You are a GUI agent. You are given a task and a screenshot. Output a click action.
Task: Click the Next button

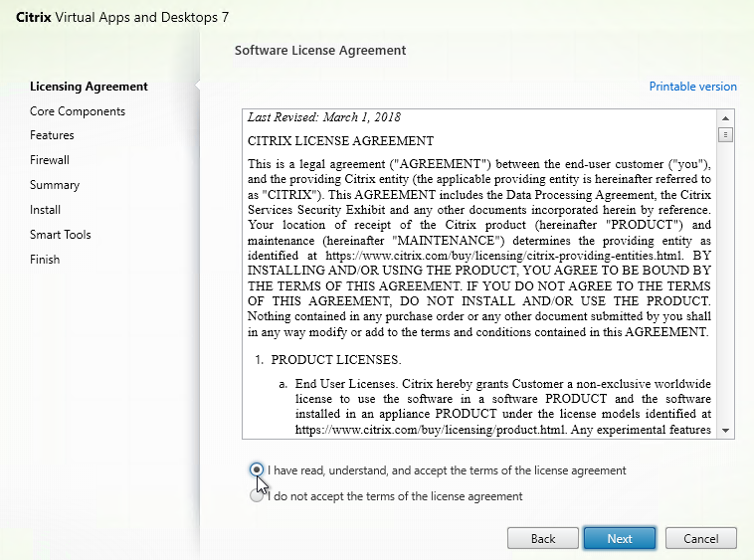click(620, 538)
